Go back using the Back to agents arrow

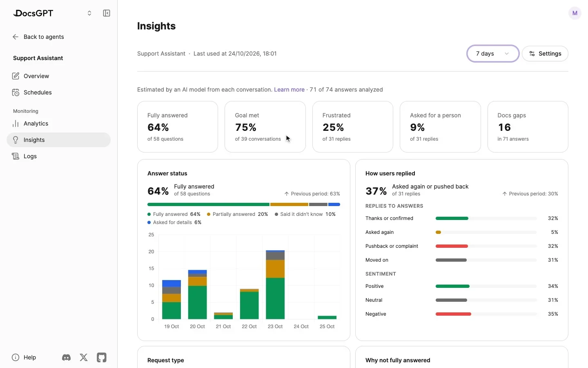coord(16,37)
